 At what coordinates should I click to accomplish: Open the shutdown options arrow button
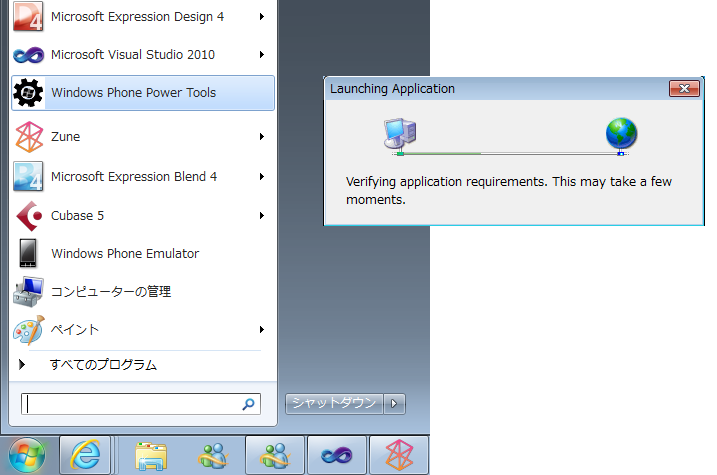coord(395,404)
